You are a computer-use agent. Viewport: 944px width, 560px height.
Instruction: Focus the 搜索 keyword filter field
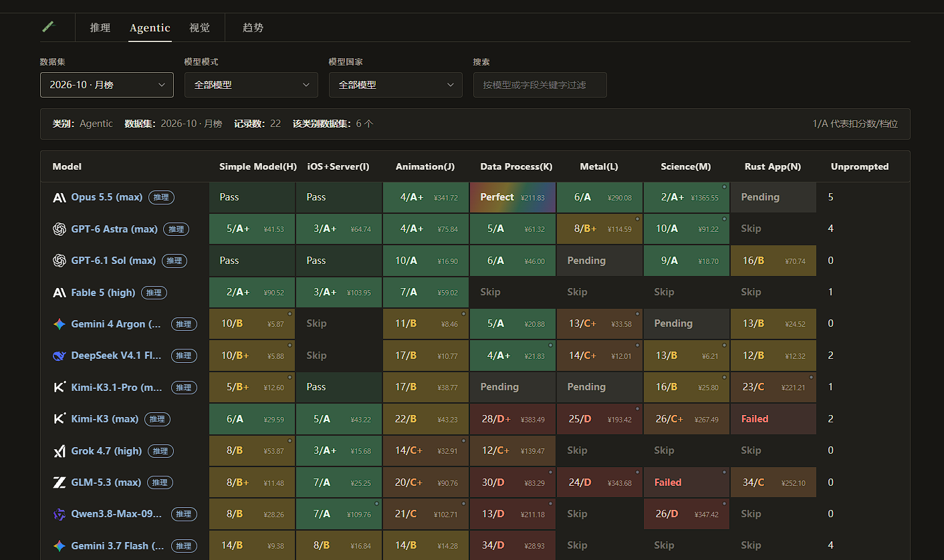[x=540, y=85]
